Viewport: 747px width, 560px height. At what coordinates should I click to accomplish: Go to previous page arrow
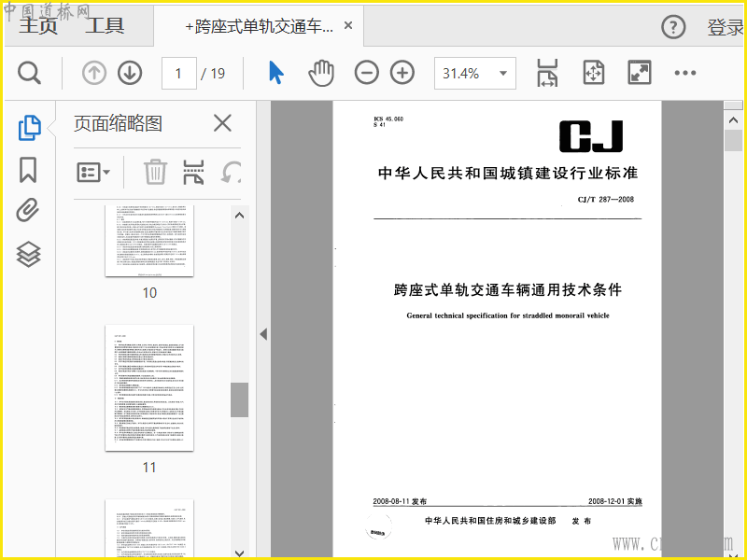94,74
